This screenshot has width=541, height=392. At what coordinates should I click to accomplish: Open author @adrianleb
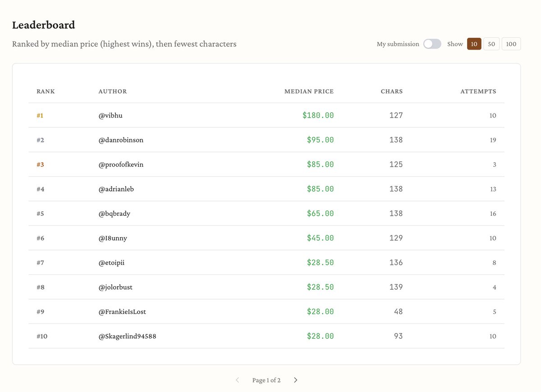[x=116, y=189]
